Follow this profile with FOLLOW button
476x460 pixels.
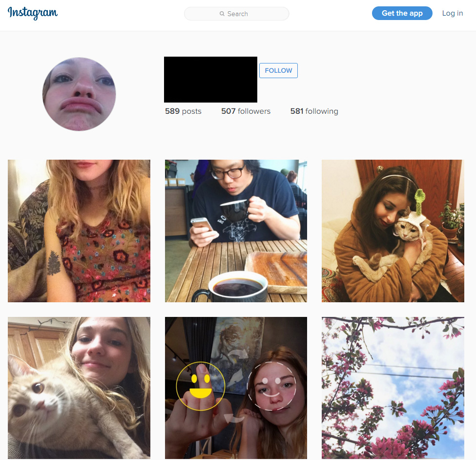(x=278, y=70)
